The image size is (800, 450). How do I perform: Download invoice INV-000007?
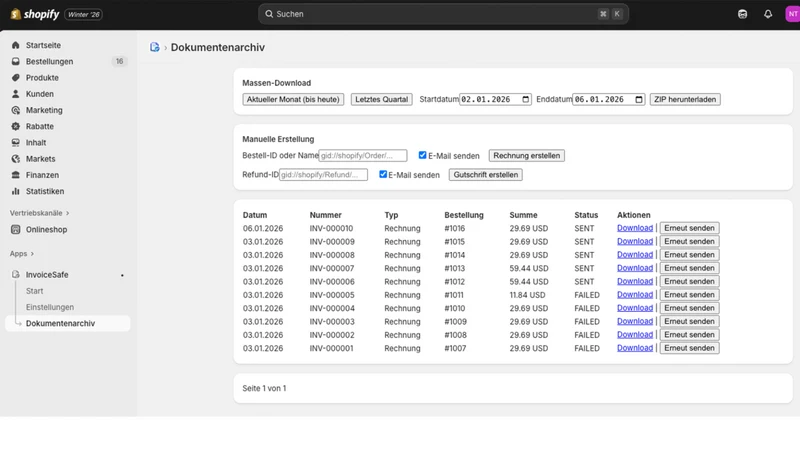tap(635, 268)
